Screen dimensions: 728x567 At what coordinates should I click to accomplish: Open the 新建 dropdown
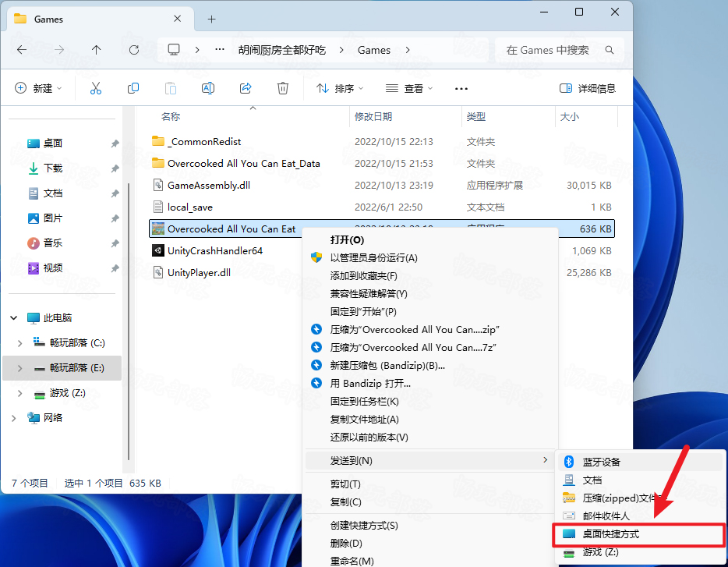[x=38, y=88]
